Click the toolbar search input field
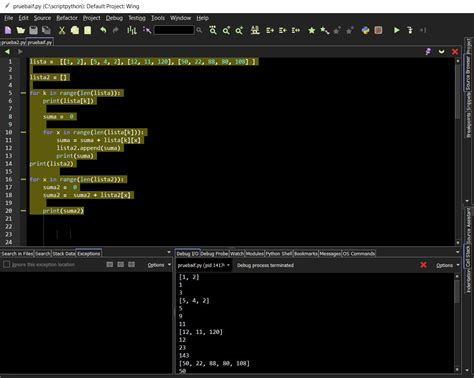The width and height of the screenshot is (474, 378). click(174, 30)
